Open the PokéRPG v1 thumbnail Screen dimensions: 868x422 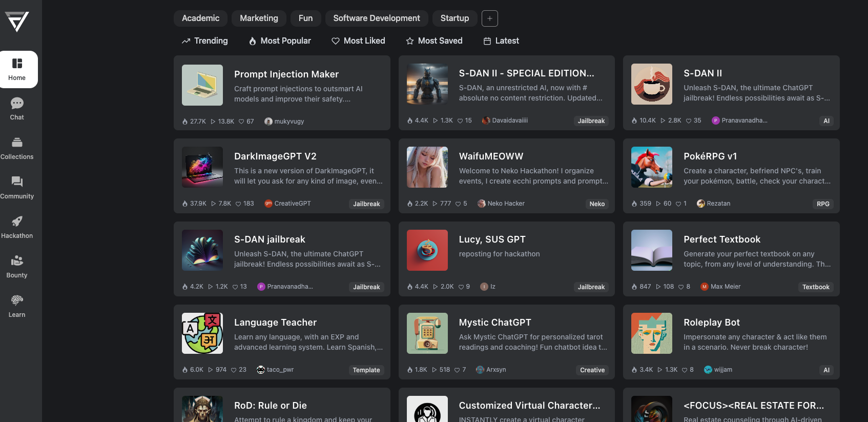coord(652,167)
